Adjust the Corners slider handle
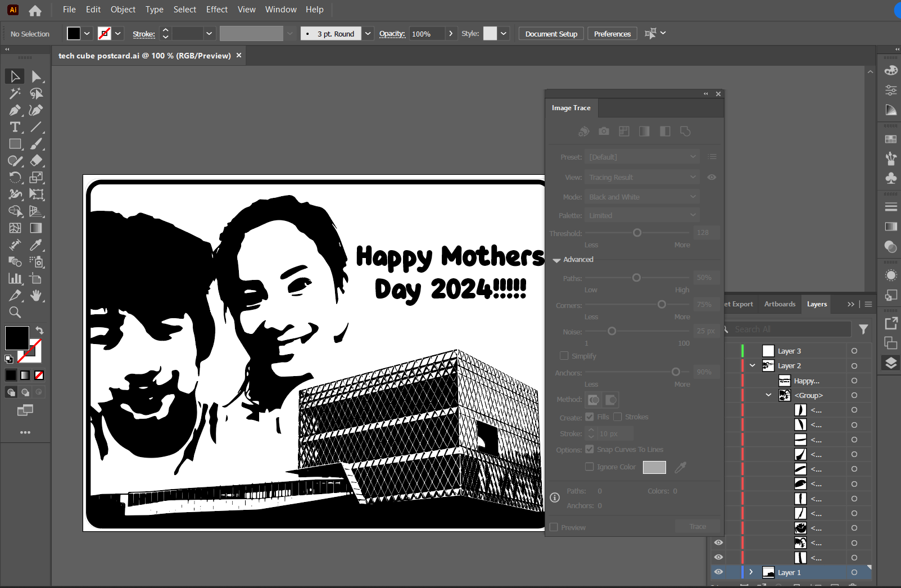Viewport: 901px width, 588px height. [662, 304]
